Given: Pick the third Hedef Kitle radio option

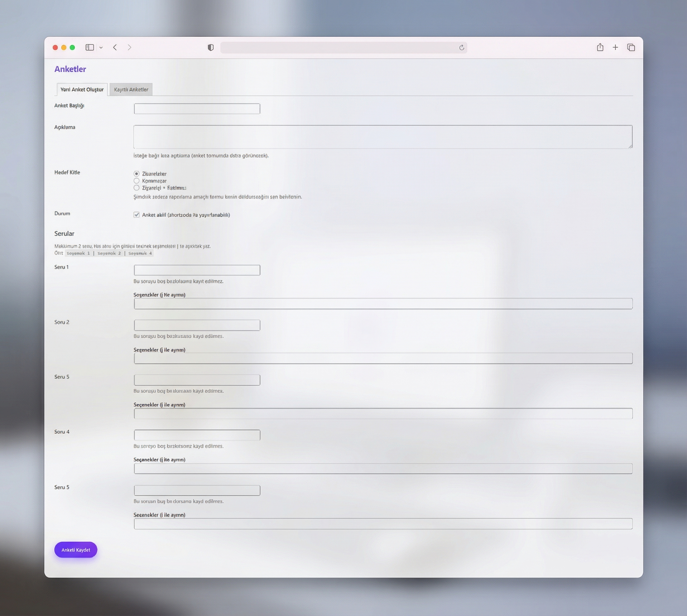Looking at the screenshot, I should coord(136,187).
